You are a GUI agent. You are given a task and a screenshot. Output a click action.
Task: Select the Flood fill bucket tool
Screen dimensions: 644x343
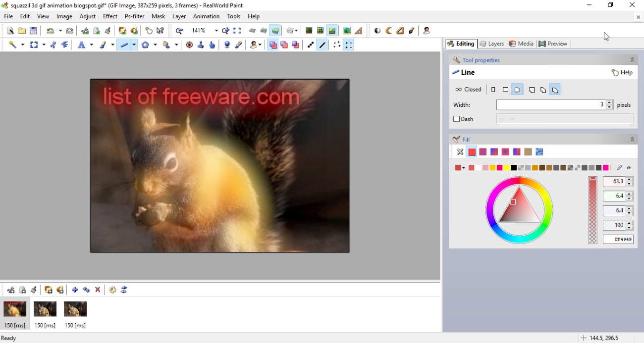166,45
